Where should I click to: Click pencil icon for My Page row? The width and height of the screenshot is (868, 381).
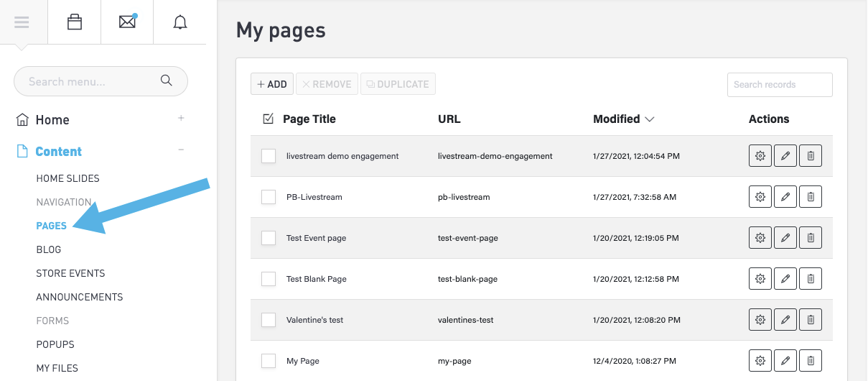[x=785, y=361]
